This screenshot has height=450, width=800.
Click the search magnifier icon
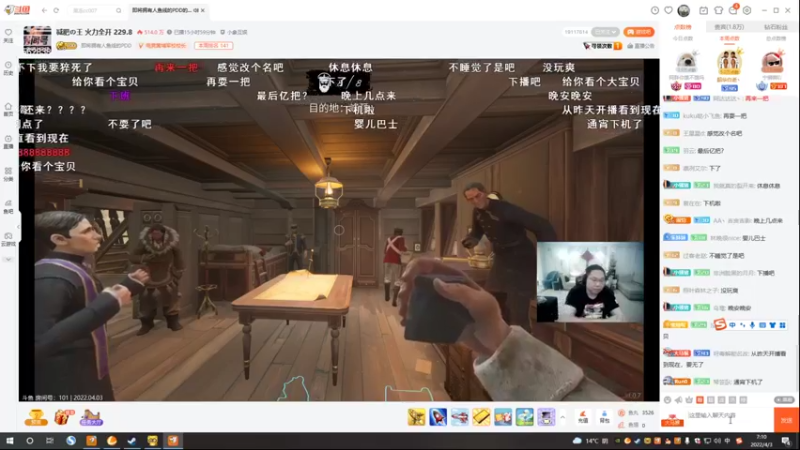(118, 10)
